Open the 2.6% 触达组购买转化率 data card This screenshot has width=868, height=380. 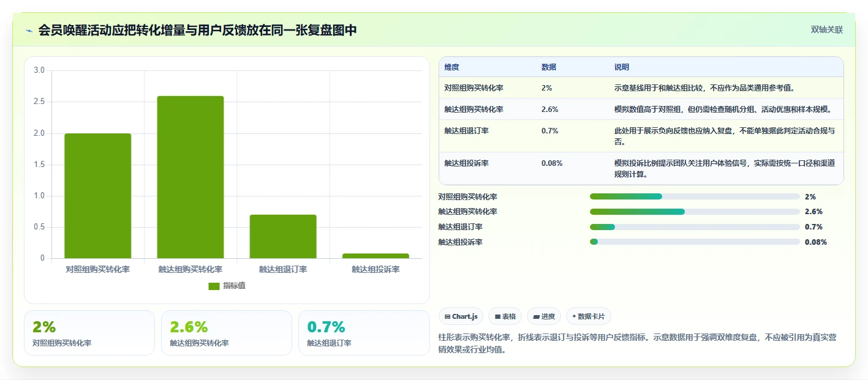[227, 333]
